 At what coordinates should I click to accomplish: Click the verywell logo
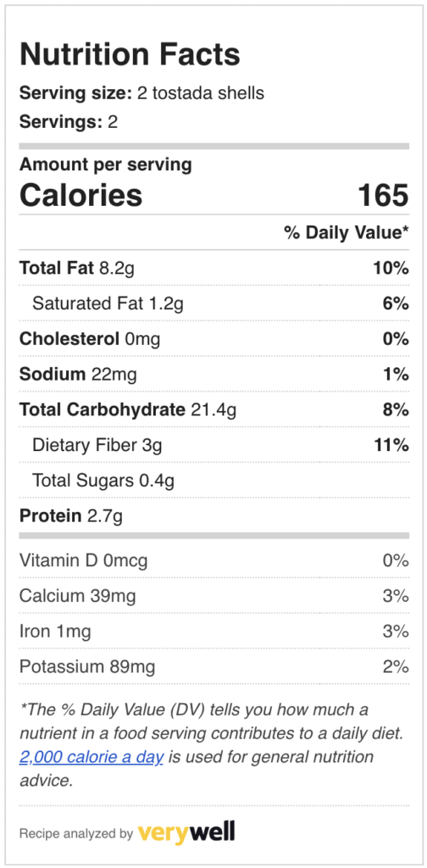[x=186, y=832]
